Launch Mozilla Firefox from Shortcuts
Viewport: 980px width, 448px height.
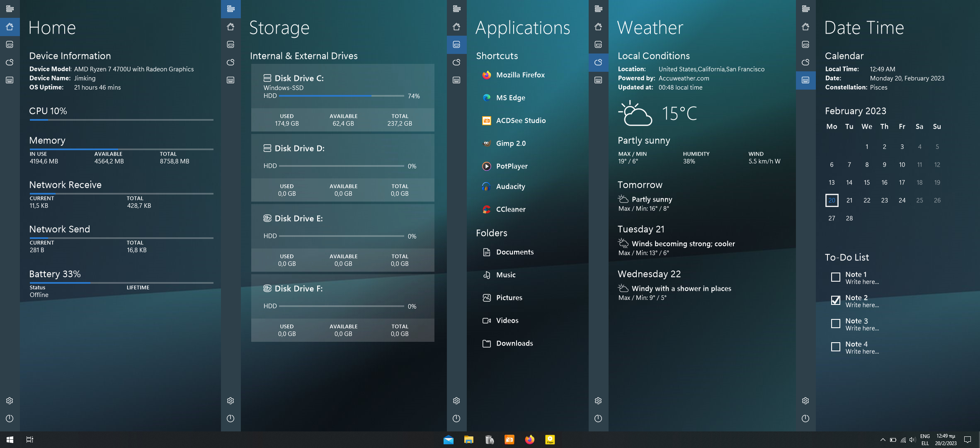coord(520,75)
